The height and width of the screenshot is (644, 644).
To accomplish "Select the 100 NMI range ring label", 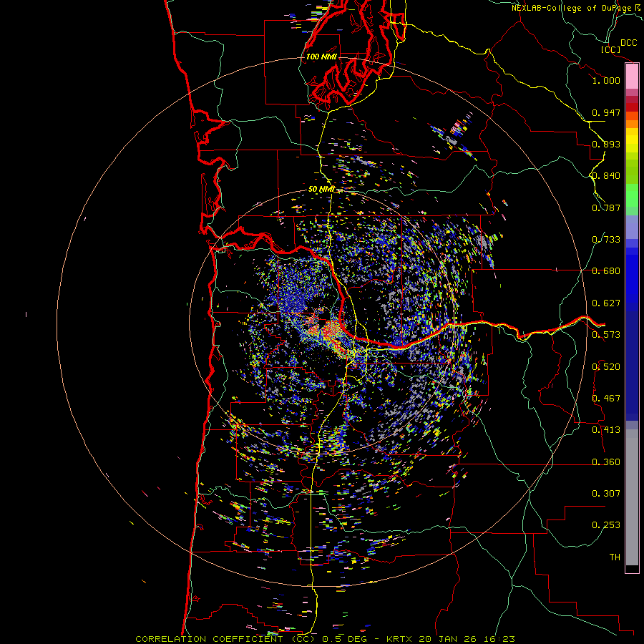I will click(x=321, y=57).
